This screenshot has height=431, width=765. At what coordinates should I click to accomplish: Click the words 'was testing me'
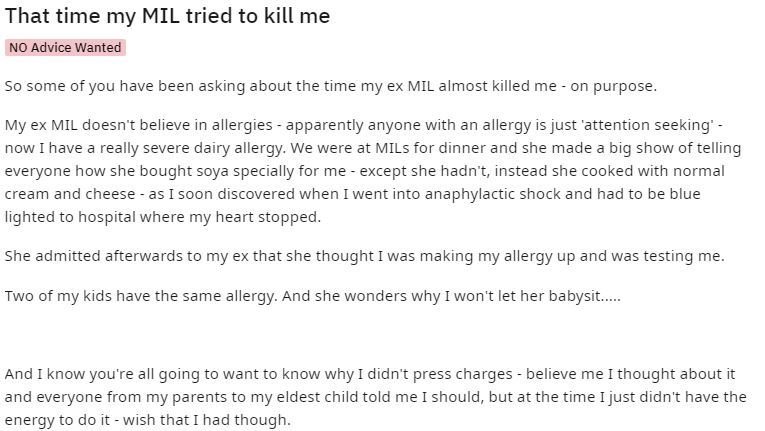click(x=667, y=257)
